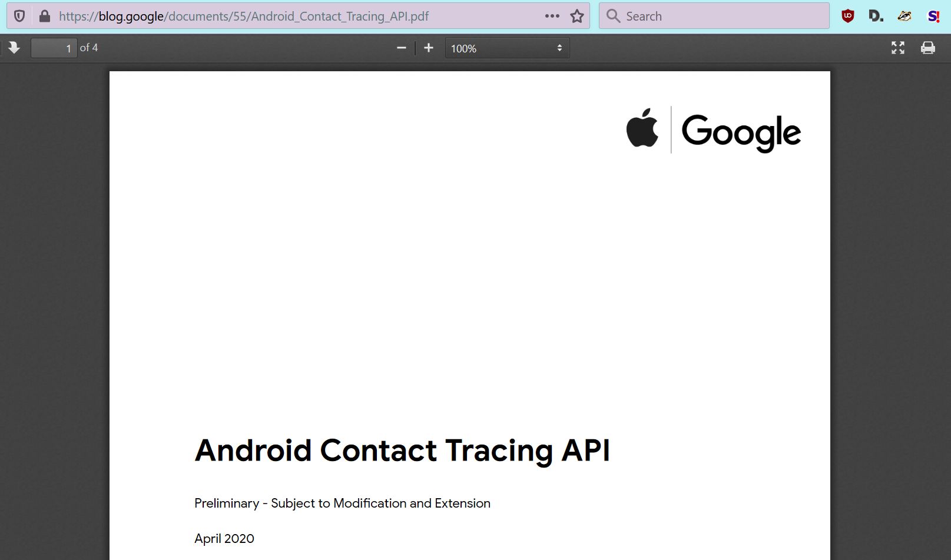Image resolution: width=951 pixels, height=560 pixels.
Task: Zoom out of the PDF
Action: (402, 48)
